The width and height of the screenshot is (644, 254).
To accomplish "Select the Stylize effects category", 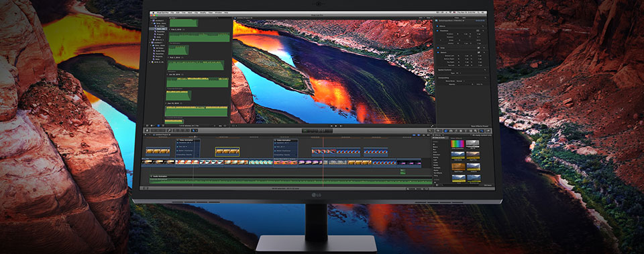I will [436, 171].
